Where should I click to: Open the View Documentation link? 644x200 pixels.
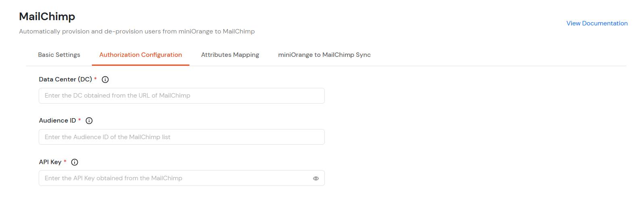(597, 23)
